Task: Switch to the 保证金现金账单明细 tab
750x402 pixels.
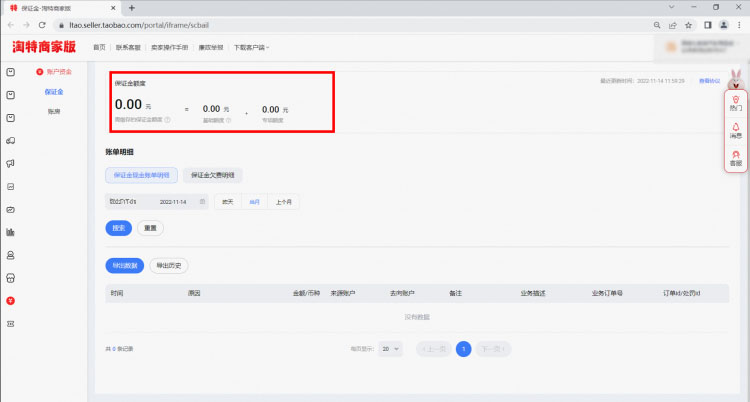Action: (142, 175)
